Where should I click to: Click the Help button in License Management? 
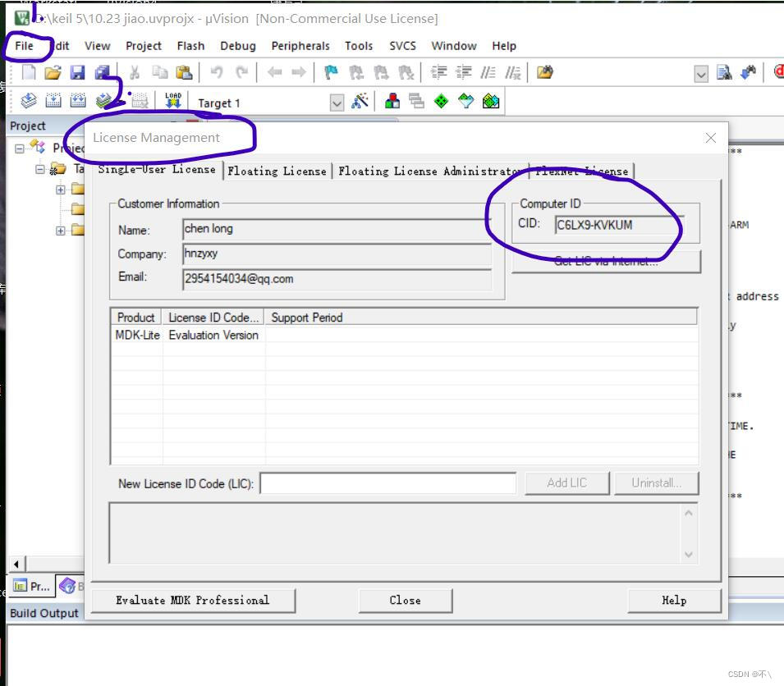(x=674, y=600)
